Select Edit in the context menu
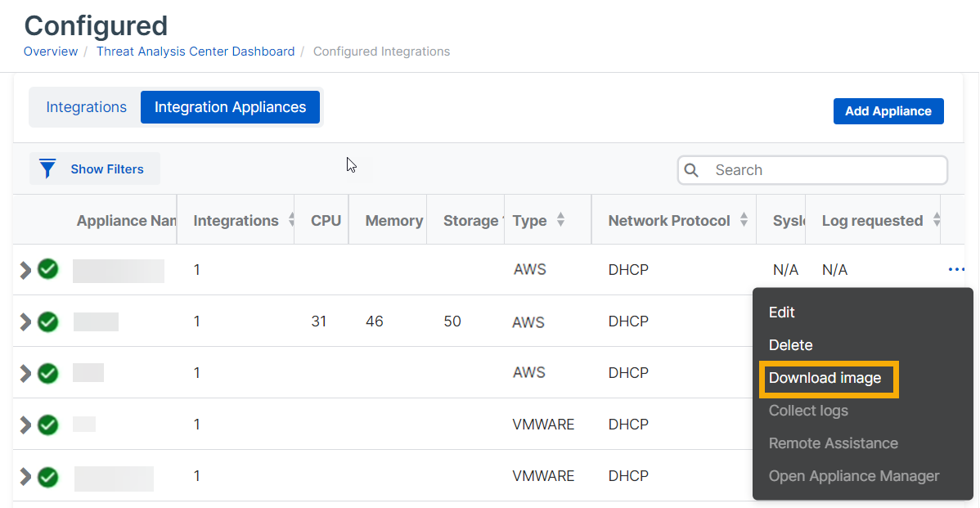 pos(781,312)
